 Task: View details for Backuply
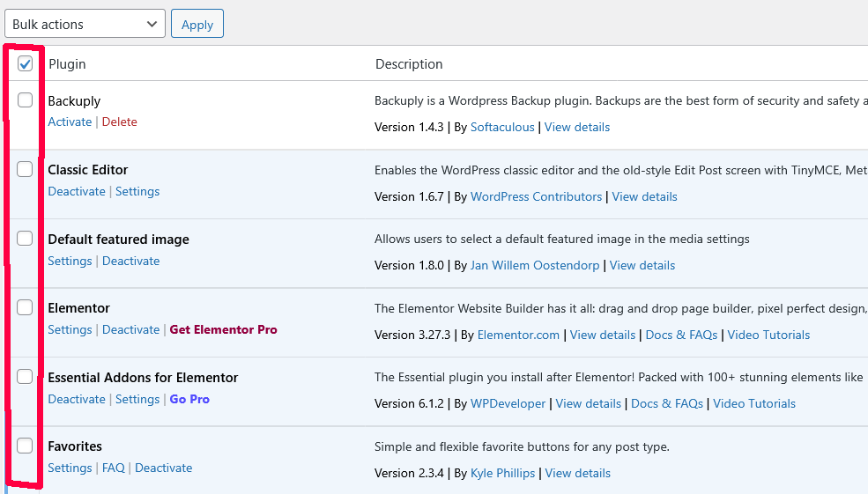point(577,127)
